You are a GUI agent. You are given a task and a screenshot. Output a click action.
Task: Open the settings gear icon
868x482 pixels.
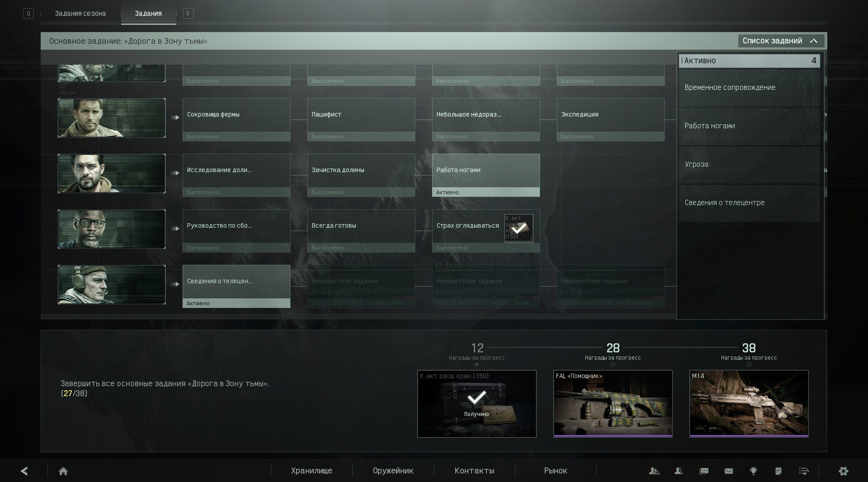[x=843, y=471]
